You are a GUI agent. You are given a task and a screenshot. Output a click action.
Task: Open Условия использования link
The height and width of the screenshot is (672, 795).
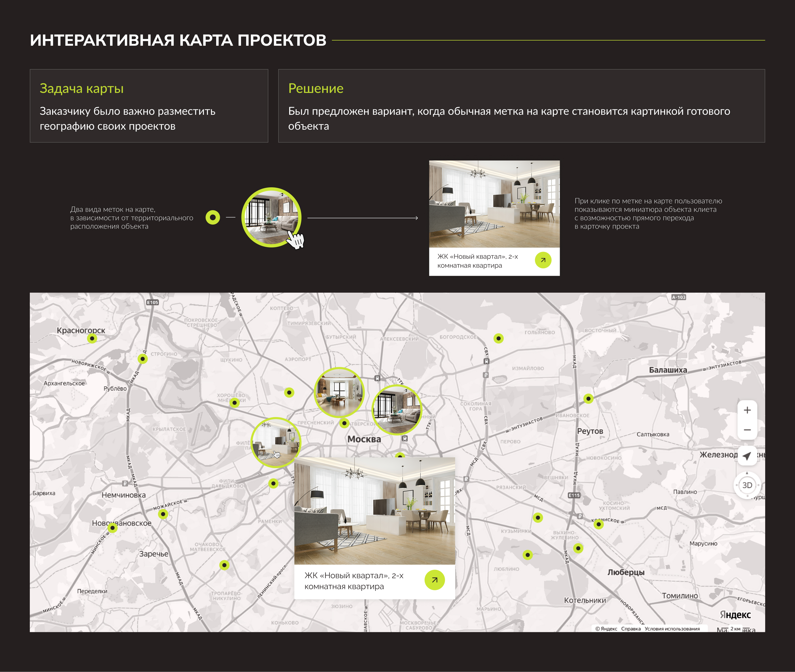672,629
